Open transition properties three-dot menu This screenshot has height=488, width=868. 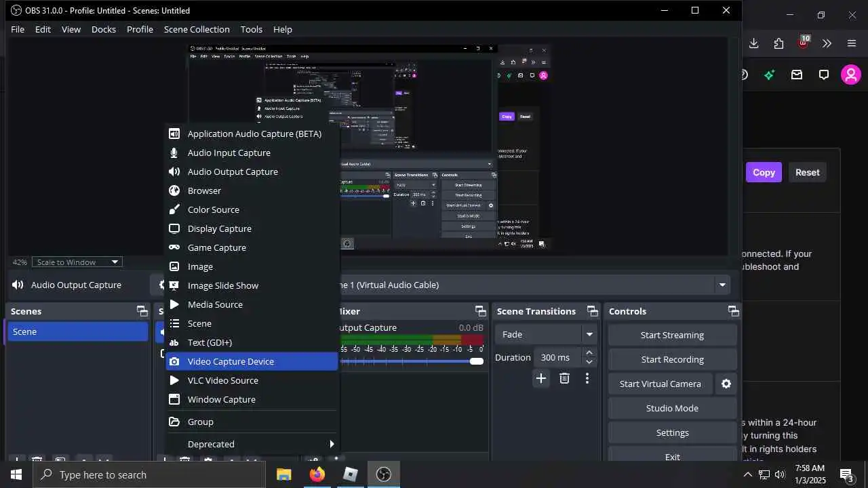click(587, 378)
